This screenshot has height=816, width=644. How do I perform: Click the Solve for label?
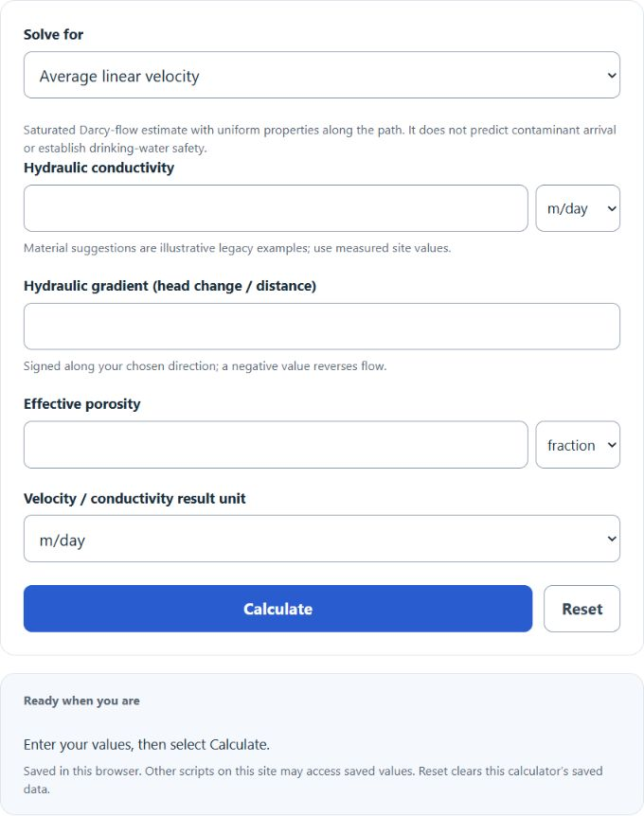53,34
